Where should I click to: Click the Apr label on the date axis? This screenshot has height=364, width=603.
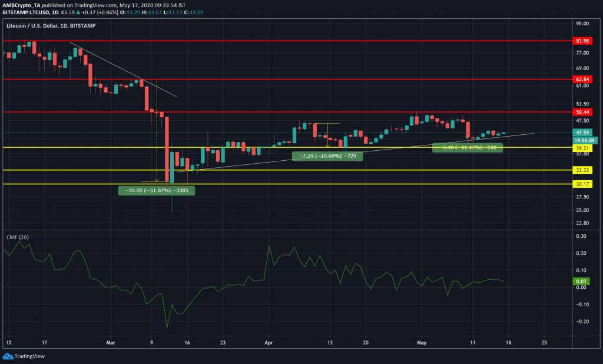[x=269, y=342]
